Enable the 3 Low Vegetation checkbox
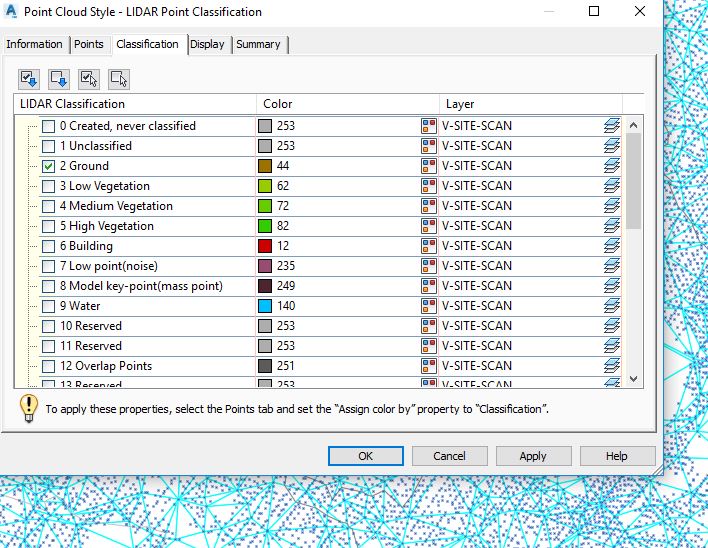708x548 pixels. [x=48, y=186]
